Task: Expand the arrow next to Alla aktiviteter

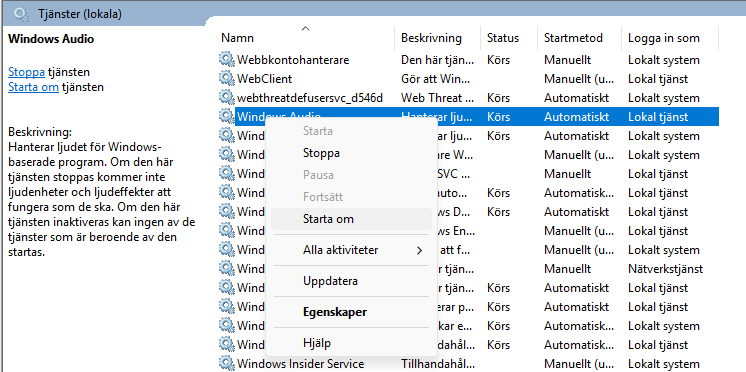Action: tap(419, 250)
